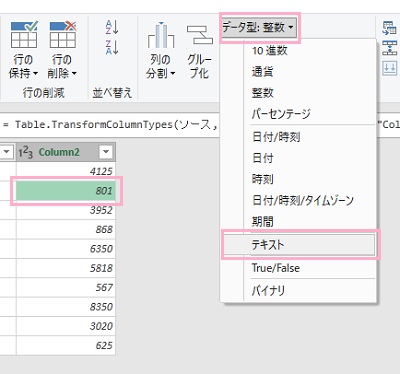Sort ascending with the A-Z icon

point(112,27)
